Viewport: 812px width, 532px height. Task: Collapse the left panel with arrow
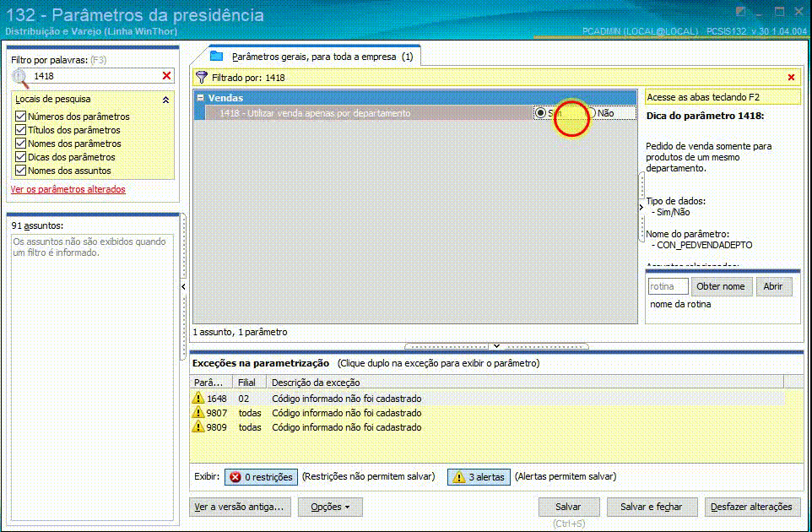[x=183, y=286]
